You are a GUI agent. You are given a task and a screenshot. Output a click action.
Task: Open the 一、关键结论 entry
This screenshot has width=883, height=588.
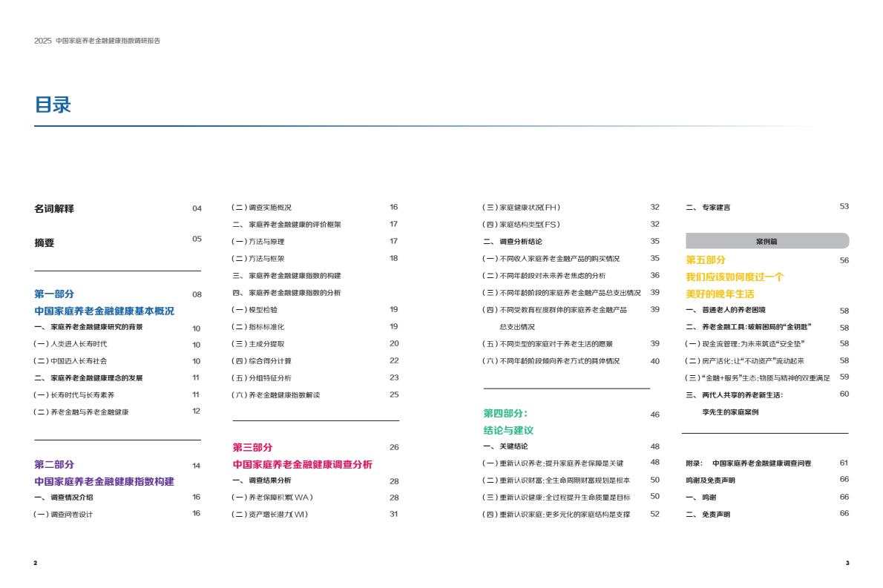point(505,446)
